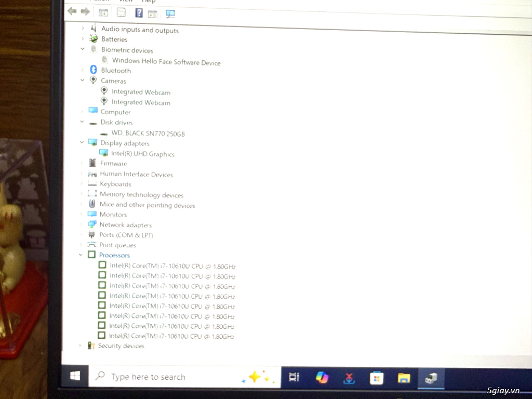532x399 pixels.
Task: Click the search highlights sparkle icon
Action: click(x=259, y=377)
